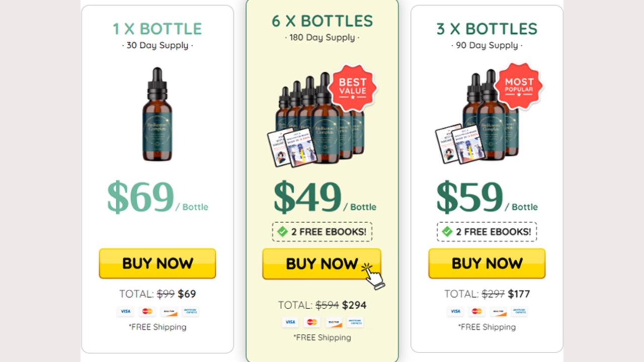Click the Mastercard icon under 1 bottle offer

(x=147, y=311)
